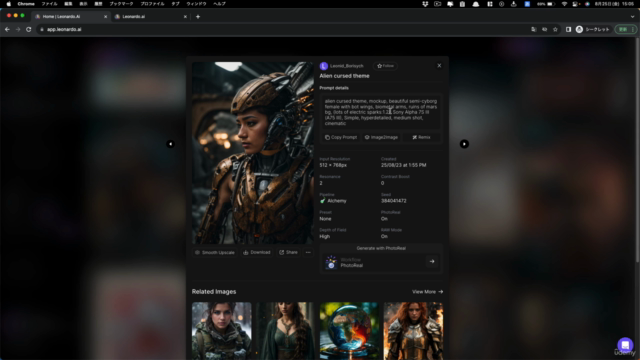Open translate page icon
Image resolution: width=640 pixels, height=360 pixels.
533,29
